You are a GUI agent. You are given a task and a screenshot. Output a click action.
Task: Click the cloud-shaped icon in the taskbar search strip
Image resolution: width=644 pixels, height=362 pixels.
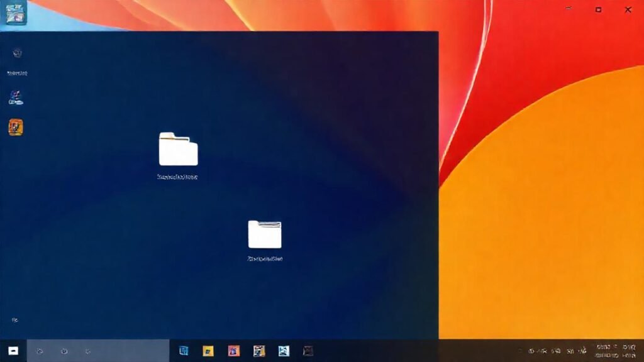[40, 351]
